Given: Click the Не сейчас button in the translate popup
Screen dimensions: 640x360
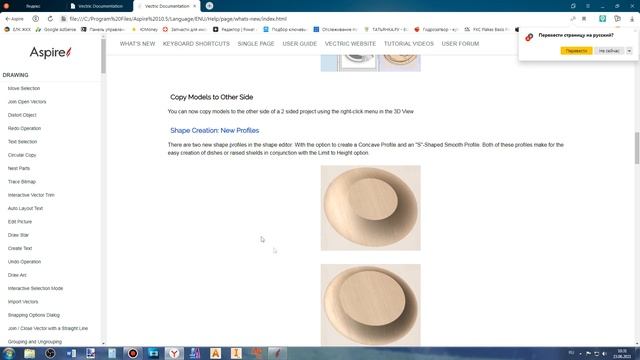Looking at the screenshot, I should (x=609, y=51).
